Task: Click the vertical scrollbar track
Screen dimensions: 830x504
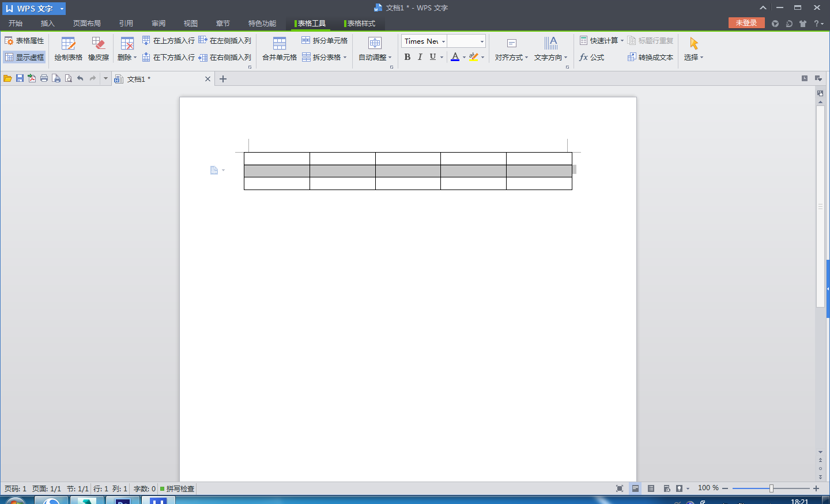Action: tap(820, 379)
